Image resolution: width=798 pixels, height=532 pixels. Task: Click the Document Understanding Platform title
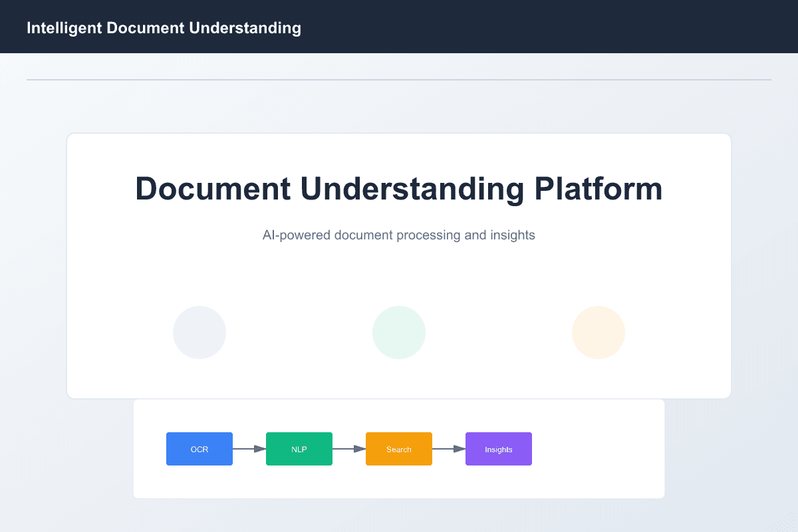click(x=398, y=189)
